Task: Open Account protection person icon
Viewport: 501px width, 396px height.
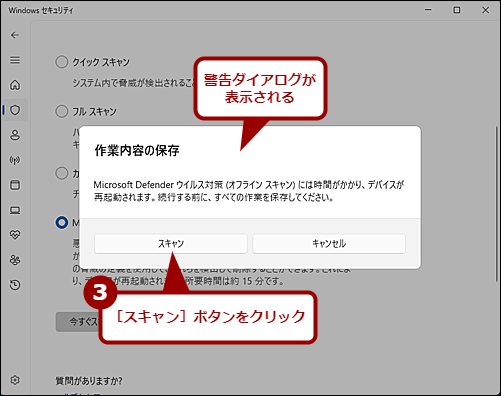Action: point(15,135)
